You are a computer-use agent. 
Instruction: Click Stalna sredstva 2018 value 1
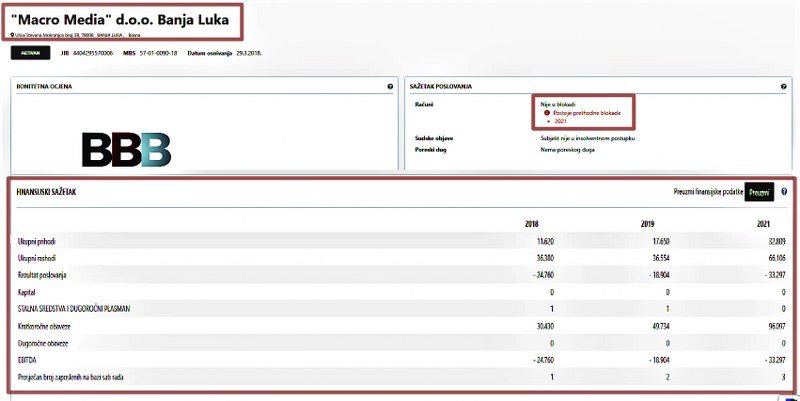pyautogui.click(x=552, y=309)
